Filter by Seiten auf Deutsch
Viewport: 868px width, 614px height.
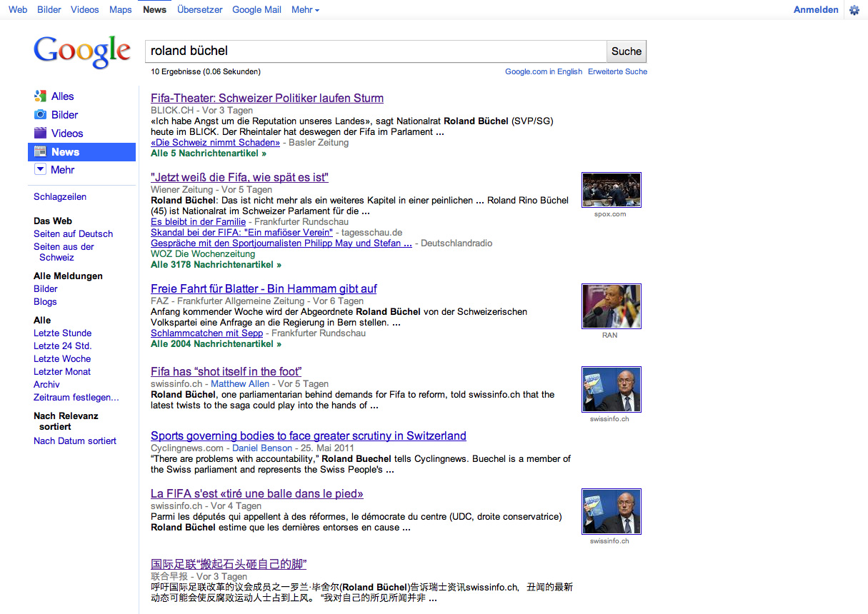coord(73,234)
